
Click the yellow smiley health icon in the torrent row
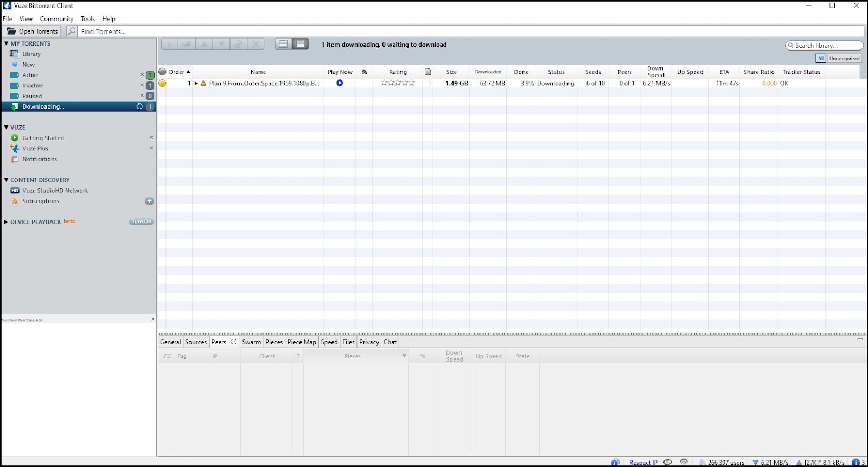pyautogui.click(x=162, y=84)
